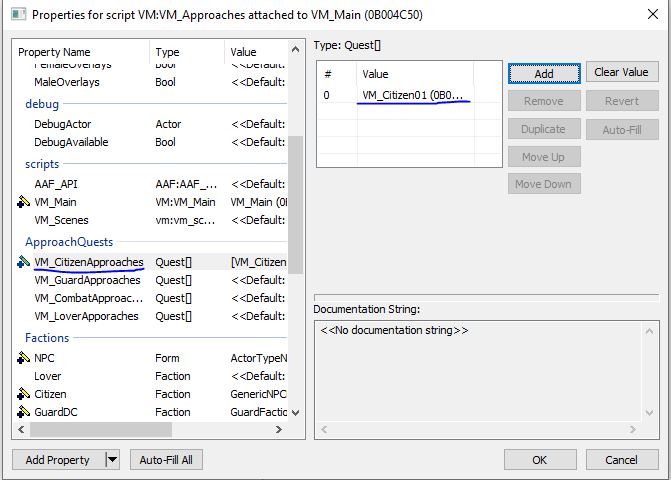Click the property list scroll right arrow
671x480 pixels.
pyautogui.click(x=279, y=429)
